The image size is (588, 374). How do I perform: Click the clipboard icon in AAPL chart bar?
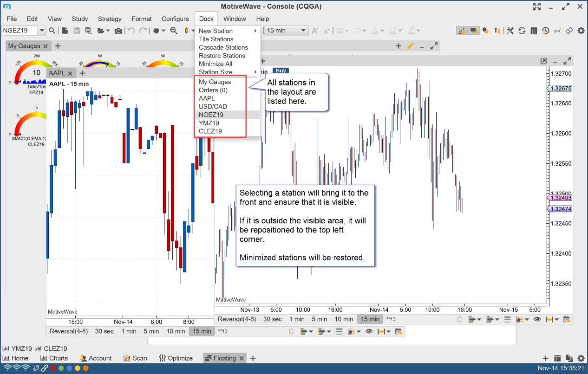292,331
